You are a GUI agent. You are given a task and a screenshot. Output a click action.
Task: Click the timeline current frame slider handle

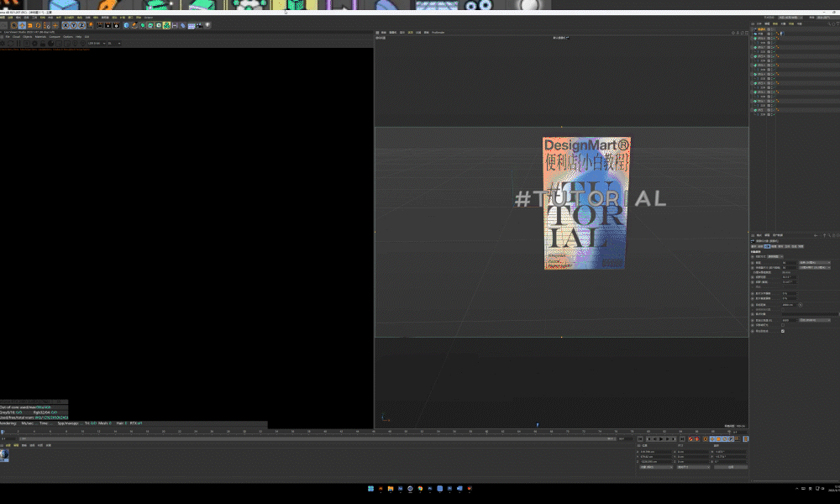(3, 431)
